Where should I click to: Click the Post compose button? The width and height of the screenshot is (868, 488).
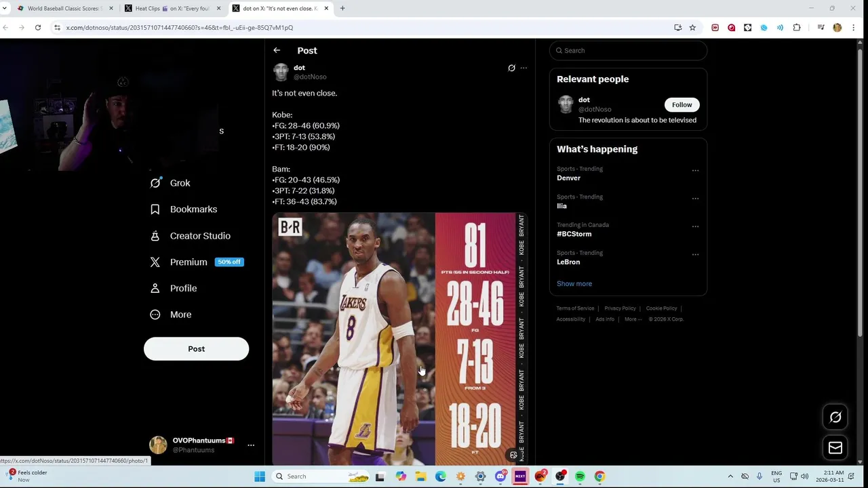coord(196,348)
